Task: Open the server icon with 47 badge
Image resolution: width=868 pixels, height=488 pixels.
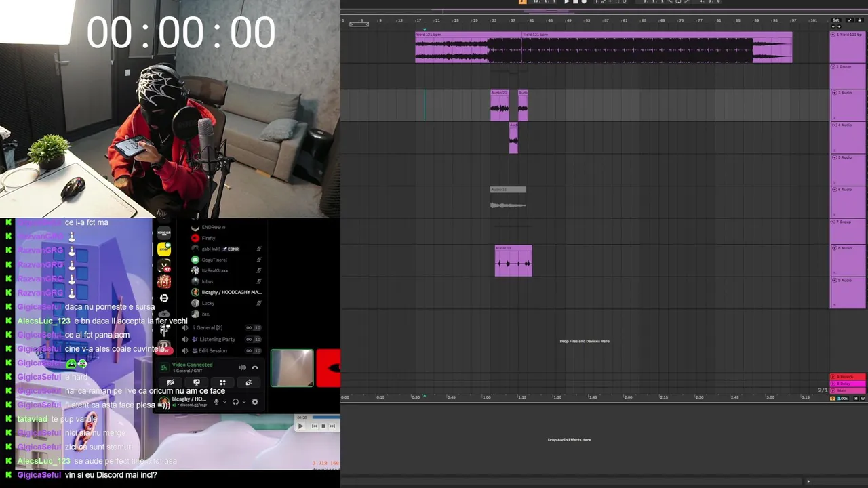Action: [164, 265]
